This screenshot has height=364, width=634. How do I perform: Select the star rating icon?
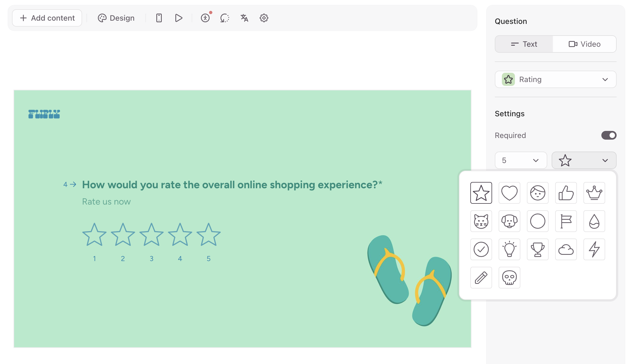pos(481,193)
